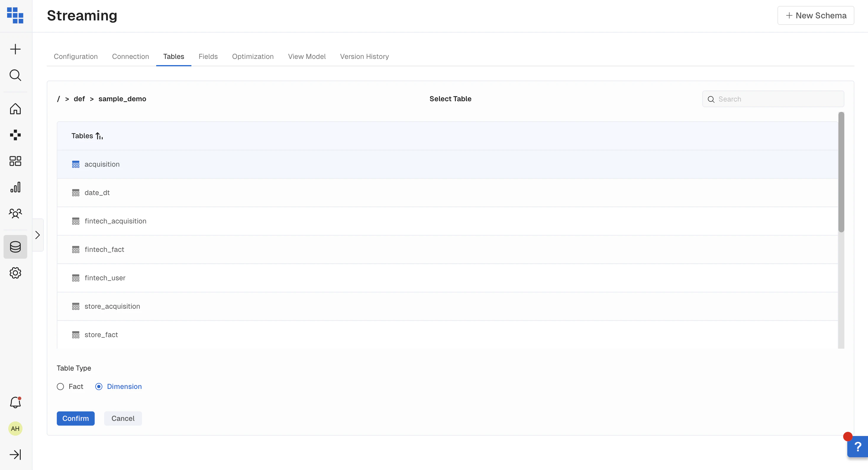
Task: Open the users group icon
Action: tap(15, 213)
